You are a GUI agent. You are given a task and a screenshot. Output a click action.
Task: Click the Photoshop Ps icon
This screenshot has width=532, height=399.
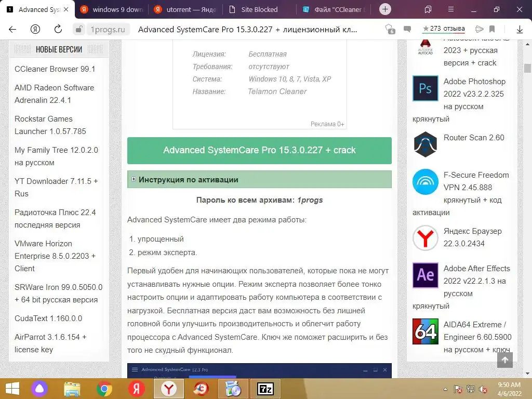pos(425,88)
